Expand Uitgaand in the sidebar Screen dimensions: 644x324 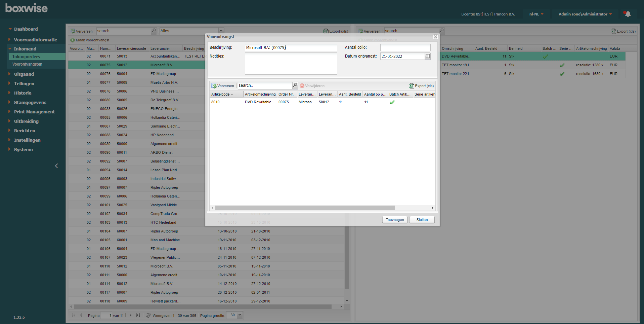coord(24,74)
